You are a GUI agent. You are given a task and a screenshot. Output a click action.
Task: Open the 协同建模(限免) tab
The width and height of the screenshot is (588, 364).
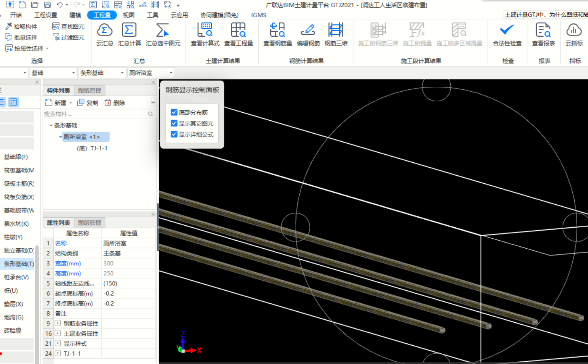(219, 15)
